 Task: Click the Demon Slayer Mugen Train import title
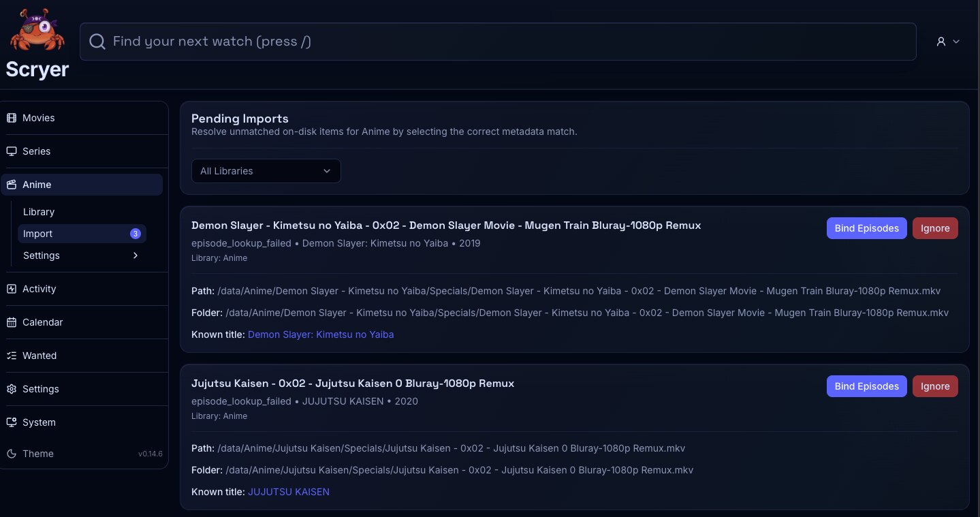tap(446, 225)
